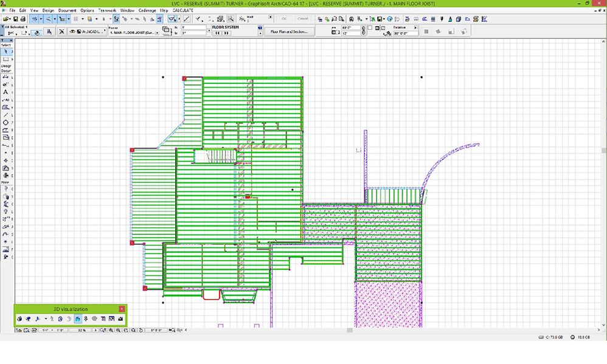Click the Print icon in toolbar

(x=23, y=19)
